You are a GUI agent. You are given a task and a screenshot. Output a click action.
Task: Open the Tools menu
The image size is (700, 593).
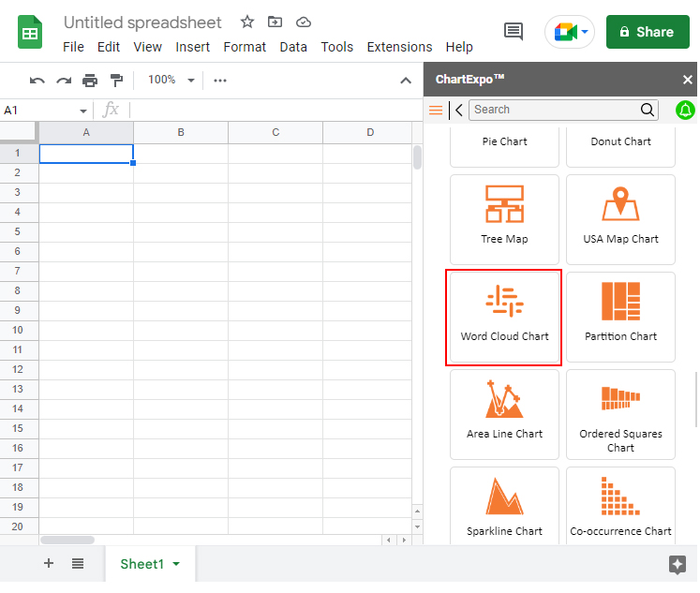point(336,47)
